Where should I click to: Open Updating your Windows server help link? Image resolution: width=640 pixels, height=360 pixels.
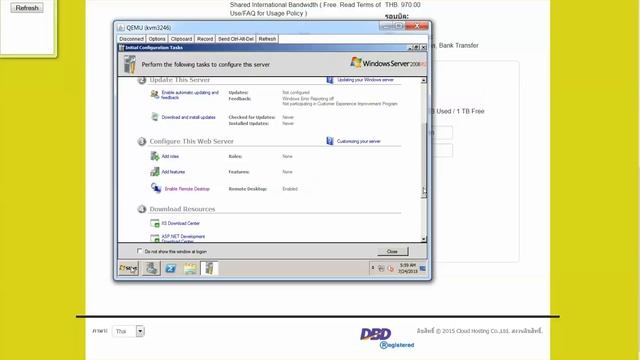(x=365, y=80)
